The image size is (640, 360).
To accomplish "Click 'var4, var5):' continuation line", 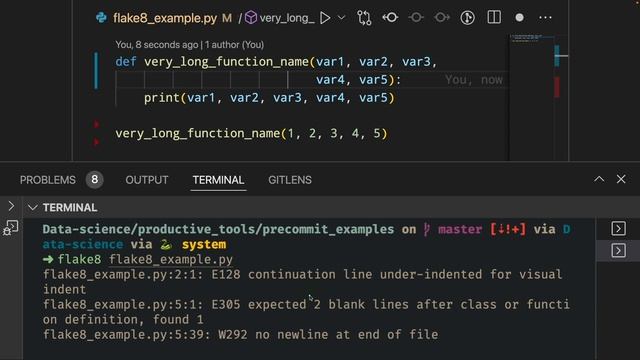I will pos(358,80).
